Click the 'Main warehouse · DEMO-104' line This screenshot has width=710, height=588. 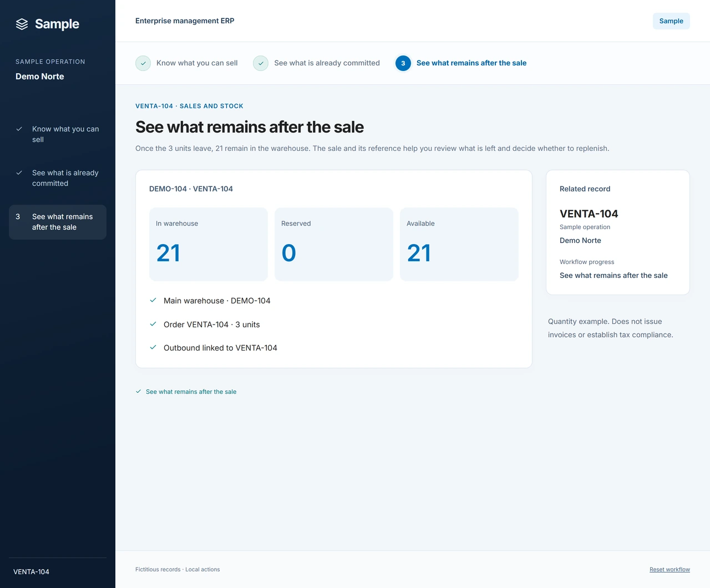coord(217,301)
